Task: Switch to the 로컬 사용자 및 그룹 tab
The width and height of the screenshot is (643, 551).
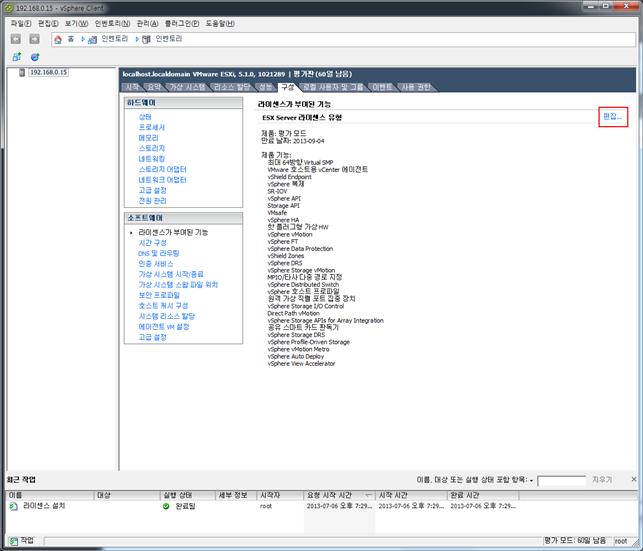Action: (x=333, y=87)
